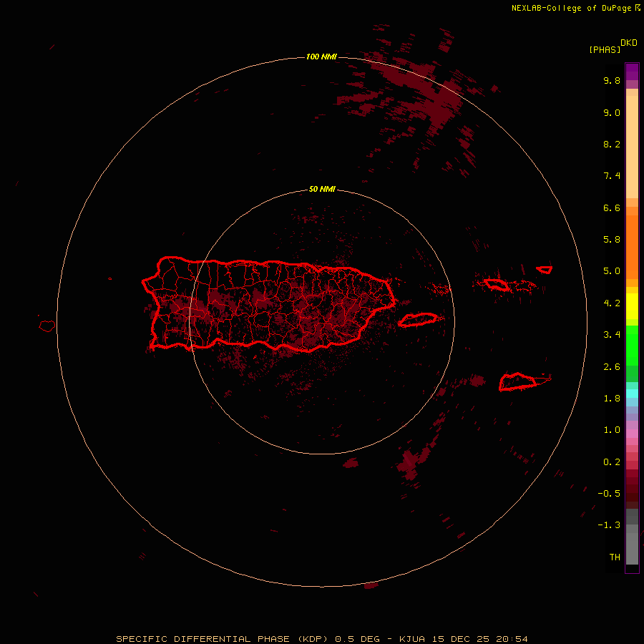Pick the cyan swatch on color bar
This screenshot has height=644, width=644.
tap(632, 394)
